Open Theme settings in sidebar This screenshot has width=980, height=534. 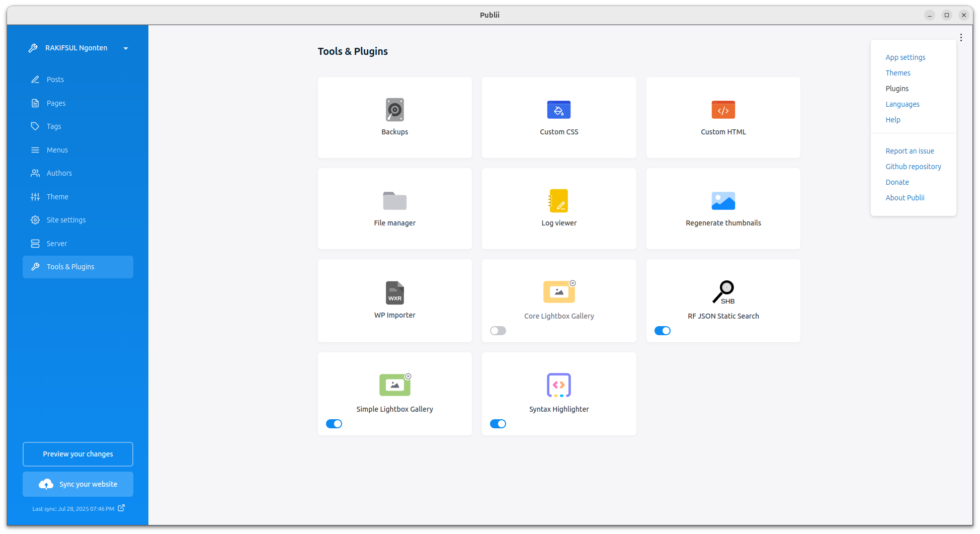click(78, 197)
